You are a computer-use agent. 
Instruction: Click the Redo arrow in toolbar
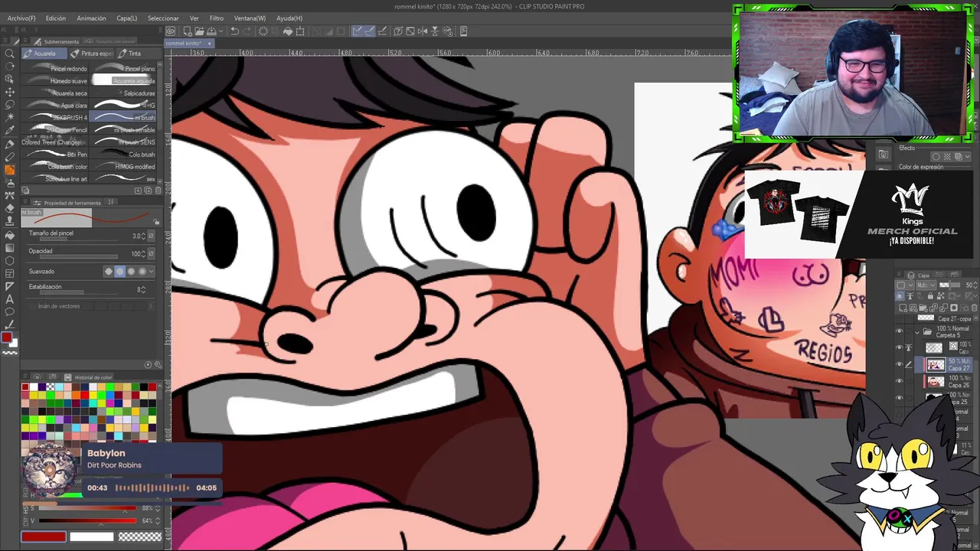[x=247, y=31]
